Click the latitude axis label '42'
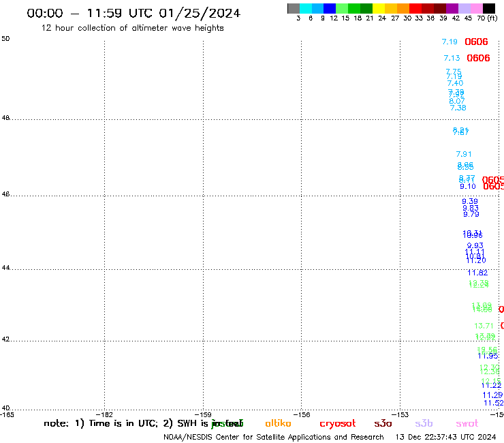 [x=5, y=339]
